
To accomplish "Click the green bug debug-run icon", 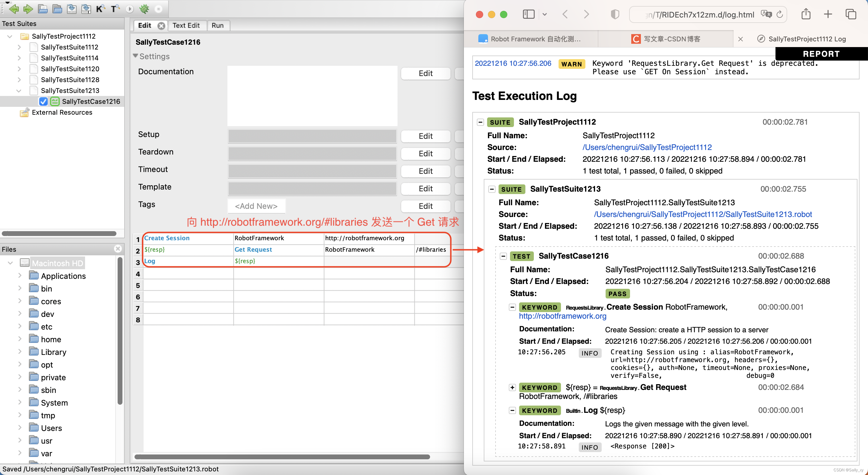I will click(x=144, y=9).
